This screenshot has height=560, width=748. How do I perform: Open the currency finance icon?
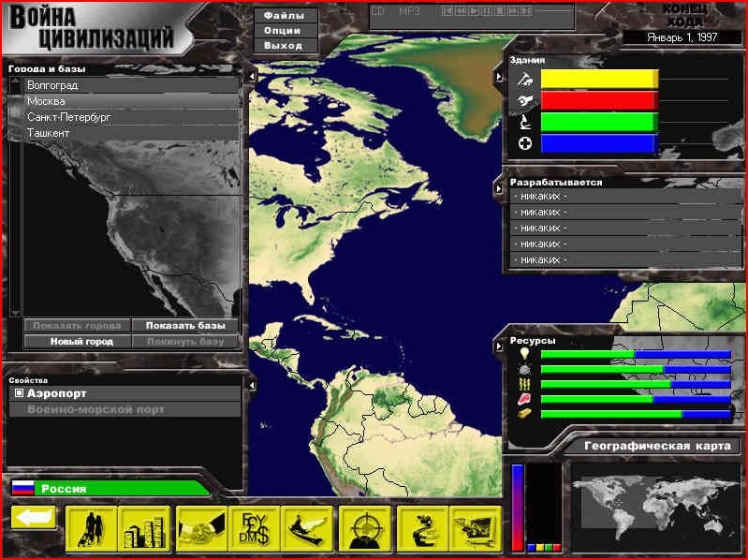(253, 531)
